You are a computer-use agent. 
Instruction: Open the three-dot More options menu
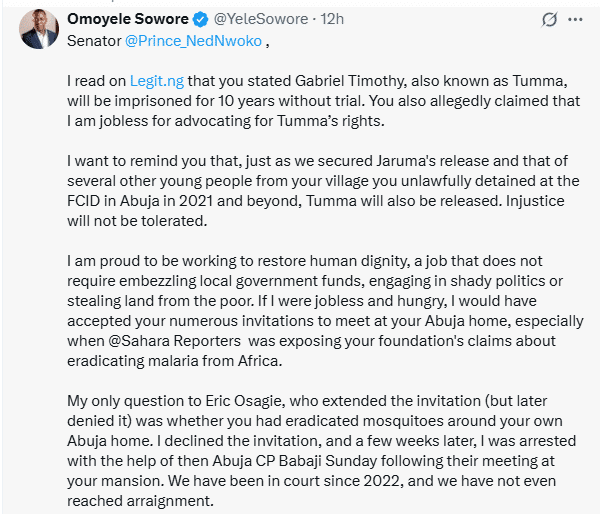point(575,19)
